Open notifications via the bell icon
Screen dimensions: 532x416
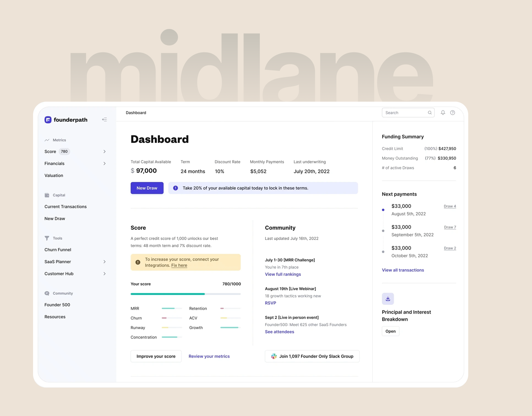coord(443,113)
